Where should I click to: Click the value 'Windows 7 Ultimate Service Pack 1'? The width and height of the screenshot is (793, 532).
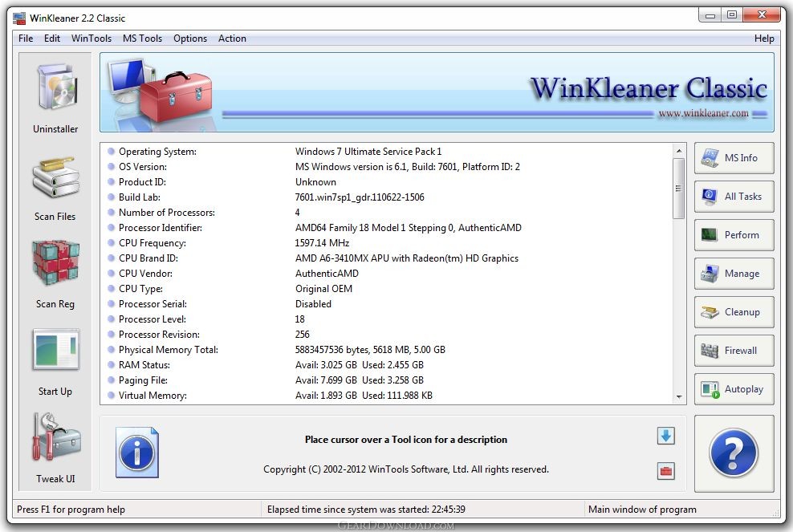[x=368, y=152]
